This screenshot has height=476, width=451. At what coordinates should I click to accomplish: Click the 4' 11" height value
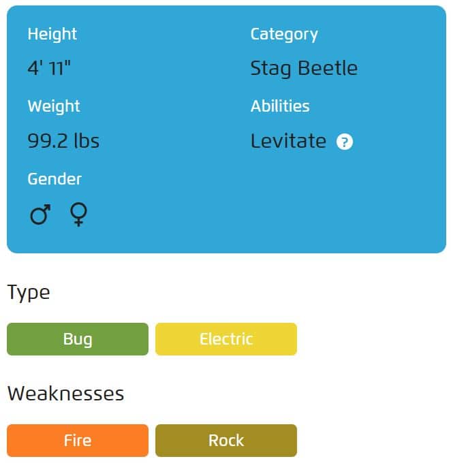pos(49,68)
